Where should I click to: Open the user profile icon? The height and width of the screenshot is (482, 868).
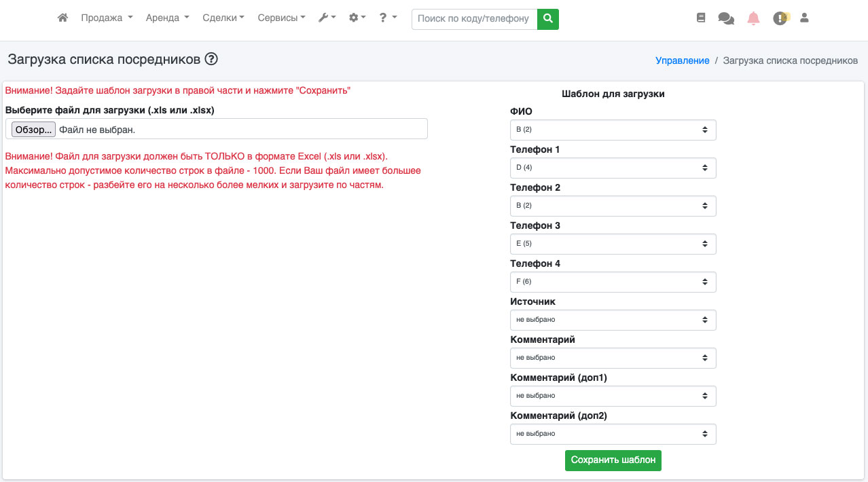[x=804, y=18]
